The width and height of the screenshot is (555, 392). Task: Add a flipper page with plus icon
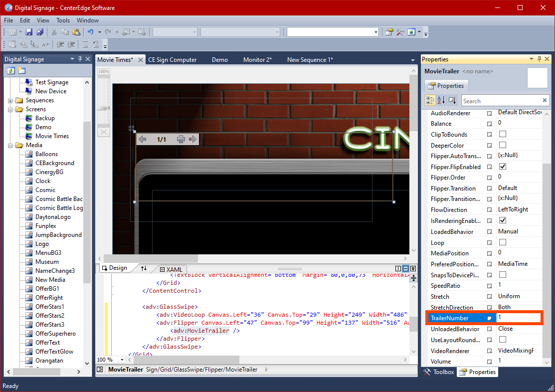pos(181,139)
